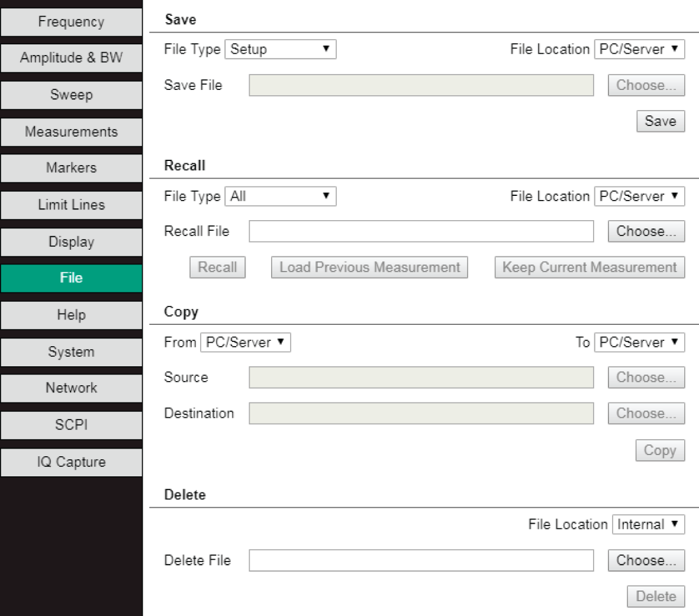Switch to the IQ Capture page
The width and height of the screenshot is (699, 616).
pos(71,462)
